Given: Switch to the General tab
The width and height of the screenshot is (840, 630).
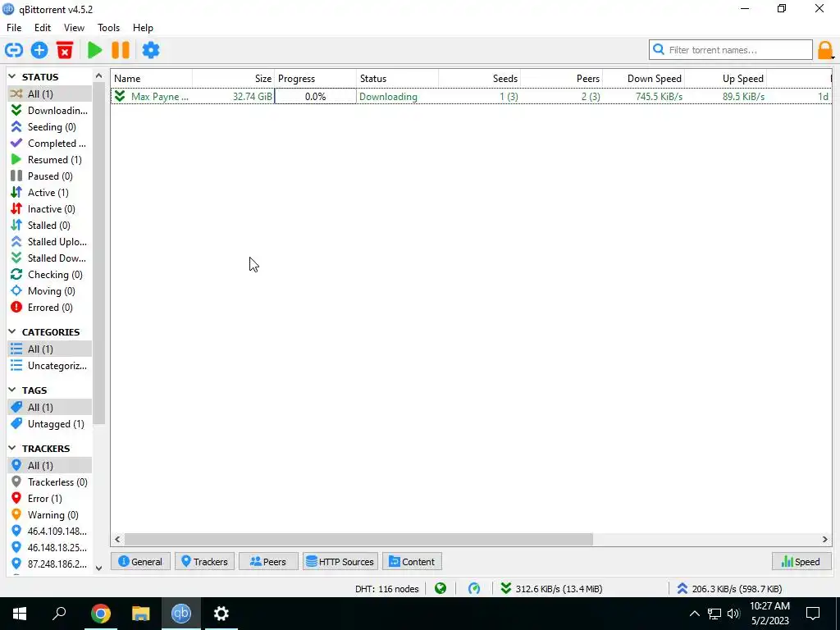Looking at the screenshot, I should (140, 562).
